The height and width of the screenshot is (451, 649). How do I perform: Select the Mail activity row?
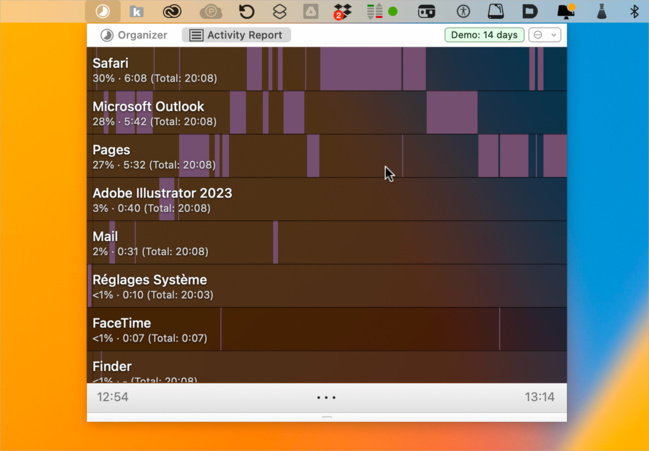coord(327,242)
